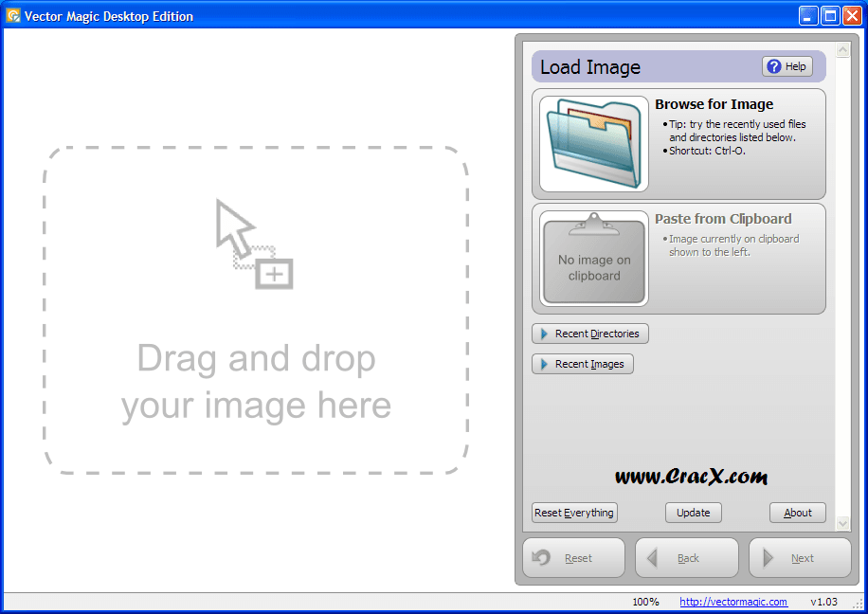Minimize the Vector Magic window
Image resolution: width=868 pixels, height=614 pixels.
(x=808, y=15)
